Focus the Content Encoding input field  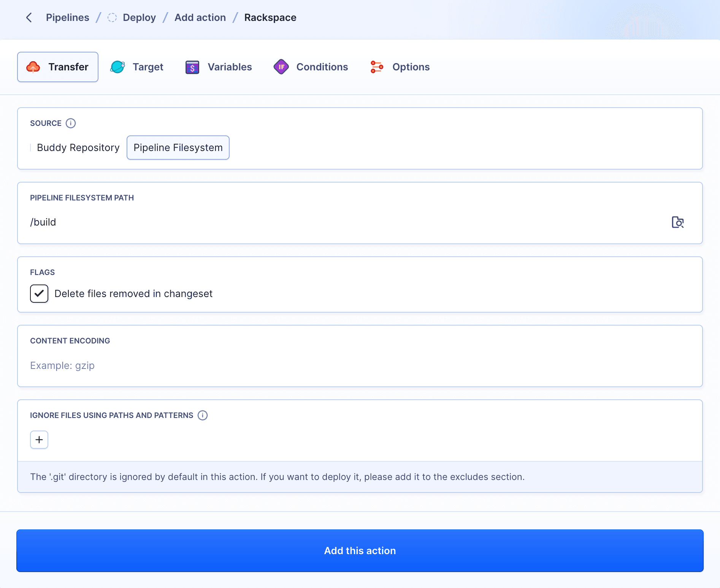[x=360, y=366]
